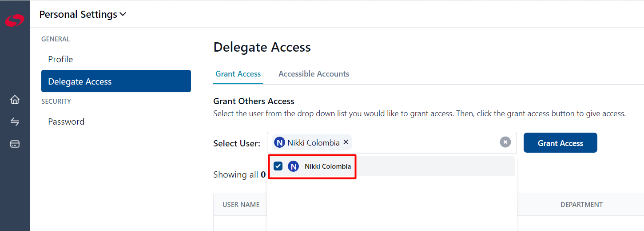
Task: Switch to the Accessible Accounts tab
Action: [x=314, y=74]
